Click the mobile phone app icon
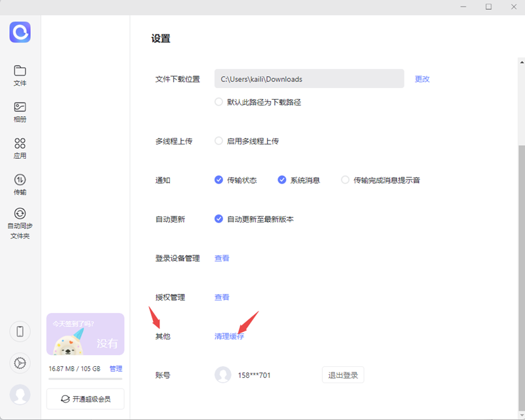This screenshot has width=525, height=420. (x=20, y=331)
